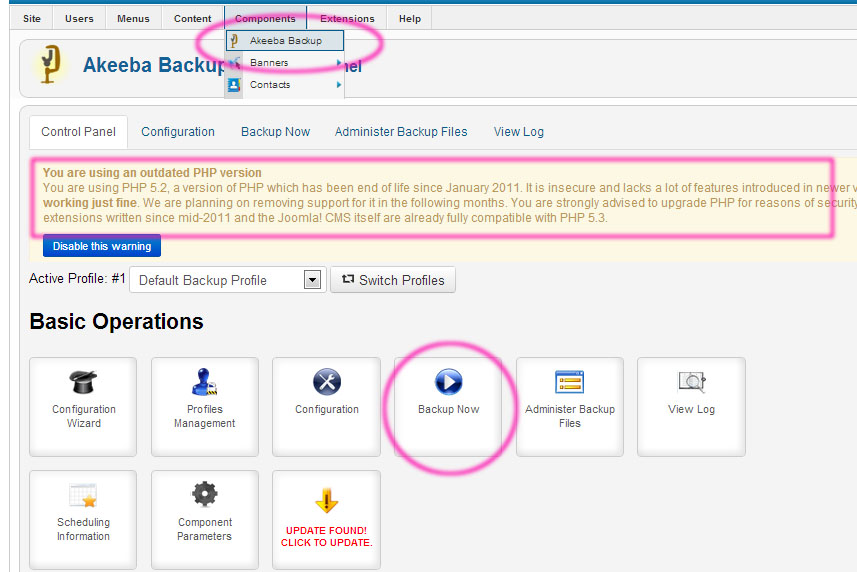This screenshot has width=857, height=572.
Task: Click the Configuration Wizard label
Action: tap(84, 416)
